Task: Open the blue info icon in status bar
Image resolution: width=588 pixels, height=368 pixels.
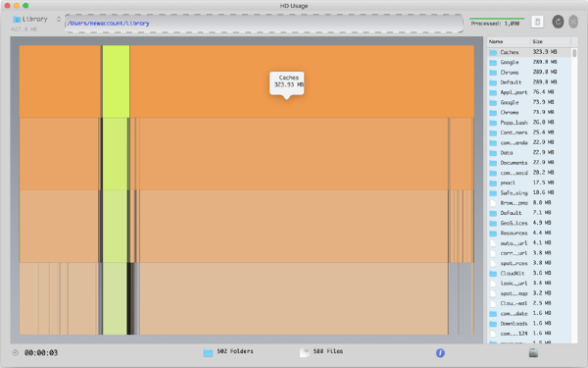Action: coord(440,352)
